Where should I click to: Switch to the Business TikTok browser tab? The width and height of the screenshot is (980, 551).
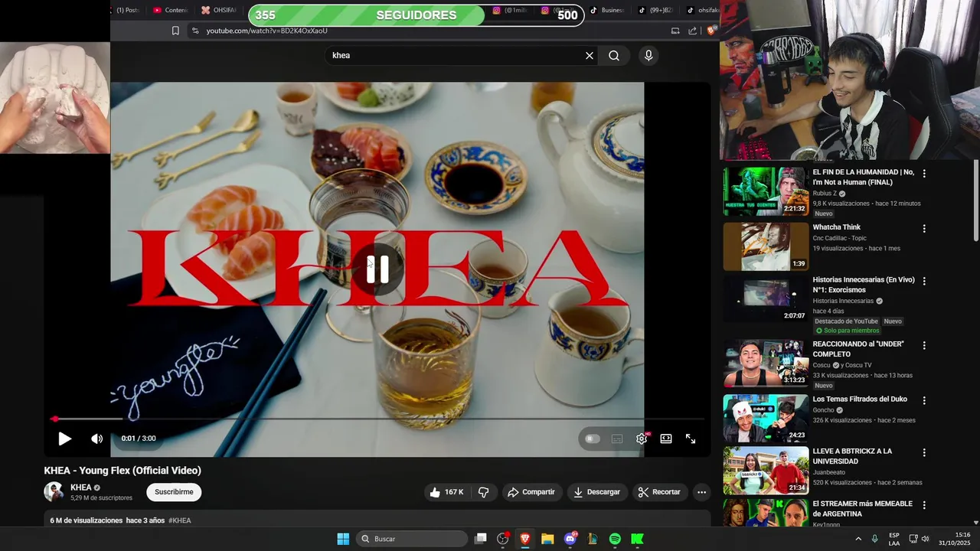pyautogui.click(x=607, y=10)
